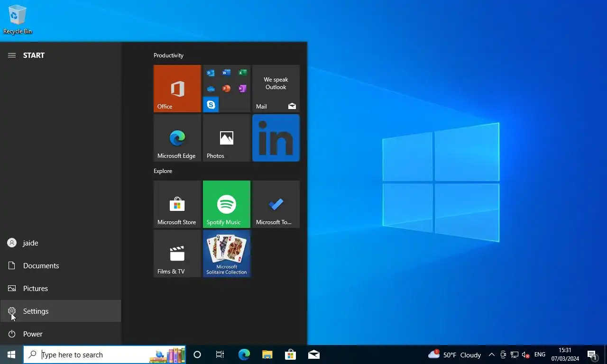
Task: Open Task View on the taskbar
Action: [x=220, y=355]
